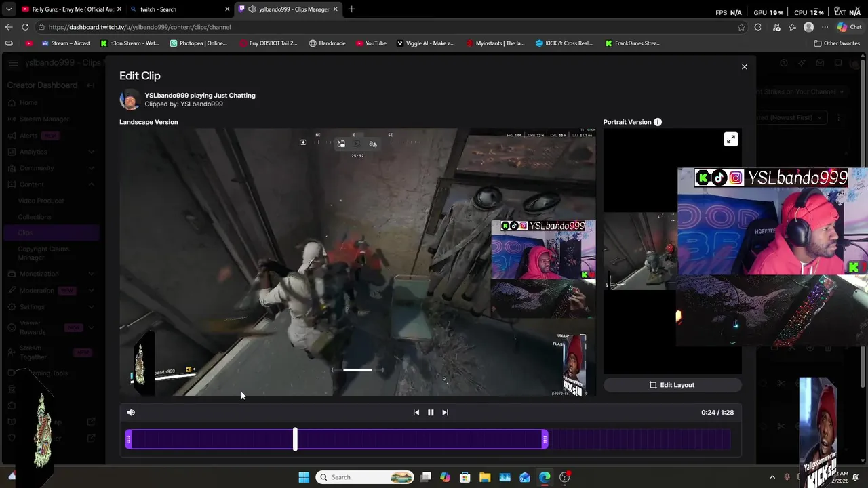The width and height of the screenshot is (868, 488).
Task: Click the landscape version video preview
Action: point(357,262)
